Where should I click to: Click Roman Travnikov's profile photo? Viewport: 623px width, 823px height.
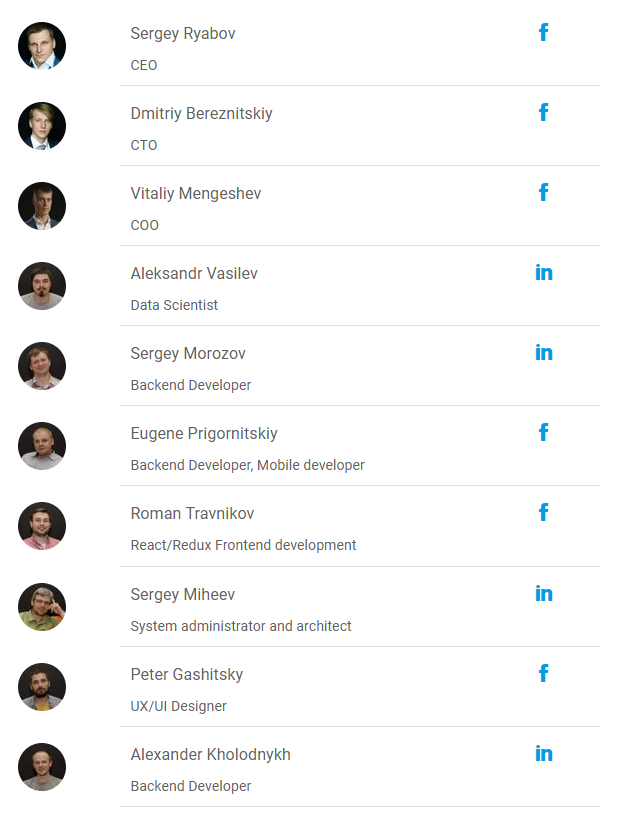pos(42,526)
